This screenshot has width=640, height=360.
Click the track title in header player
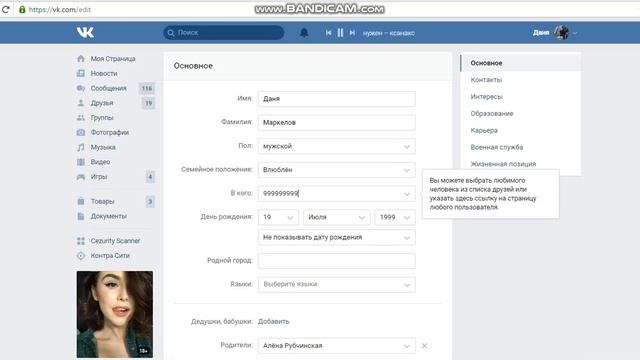[x=389, y=33]
